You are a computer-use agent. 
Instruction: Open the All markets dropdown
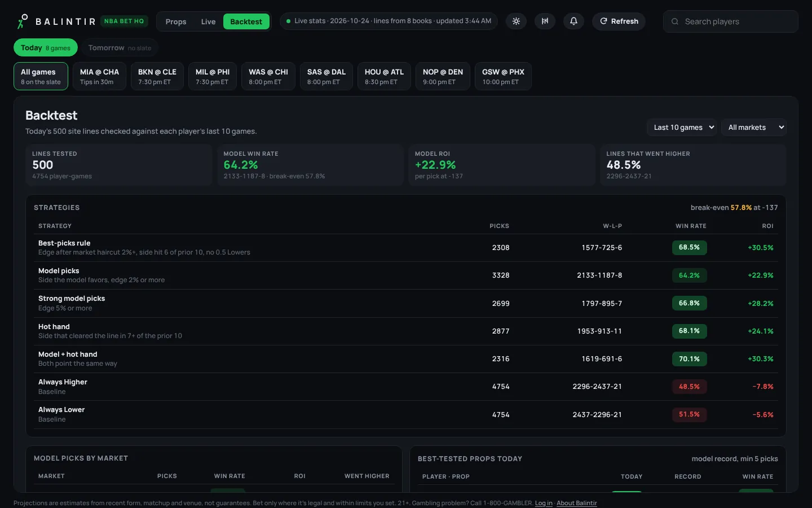(x=754, y=128)
